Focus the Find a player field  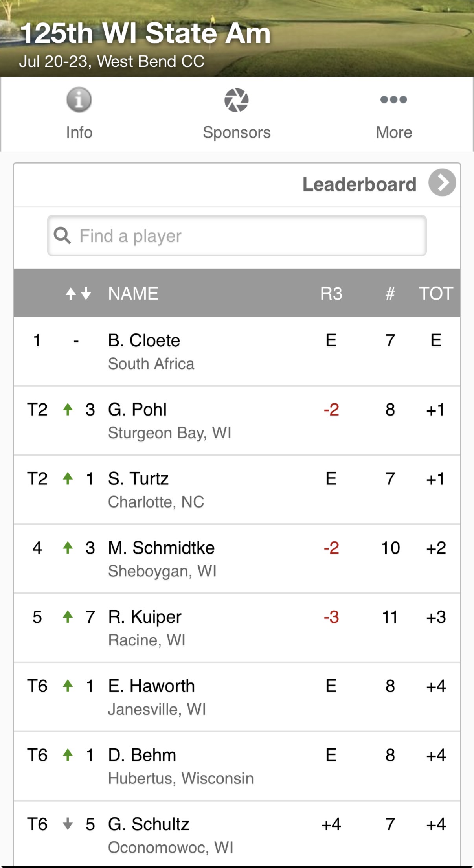pyautogui.click(x=237, y=235)
